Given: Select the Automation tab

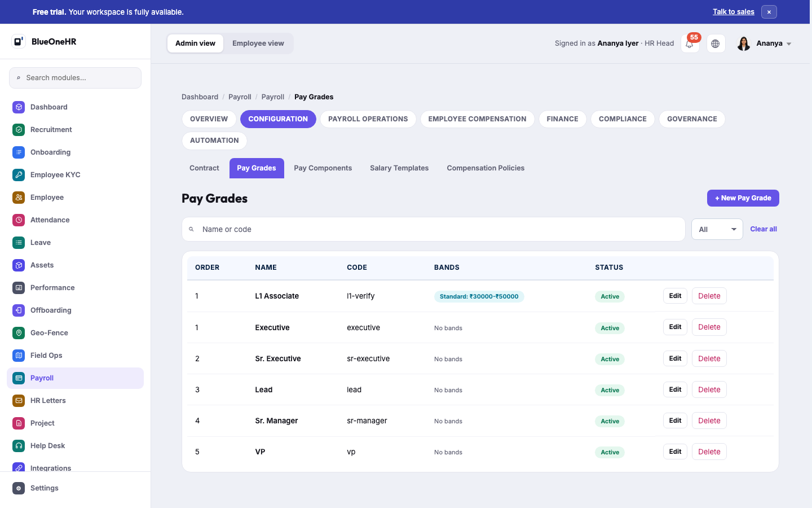Looking at the screenshot, I should pos(214,141).
